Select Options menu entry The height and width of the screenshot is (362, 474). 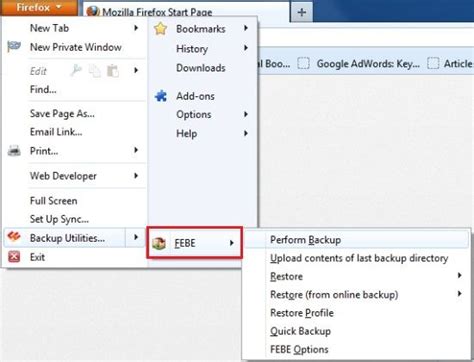[x=203, y=115]
